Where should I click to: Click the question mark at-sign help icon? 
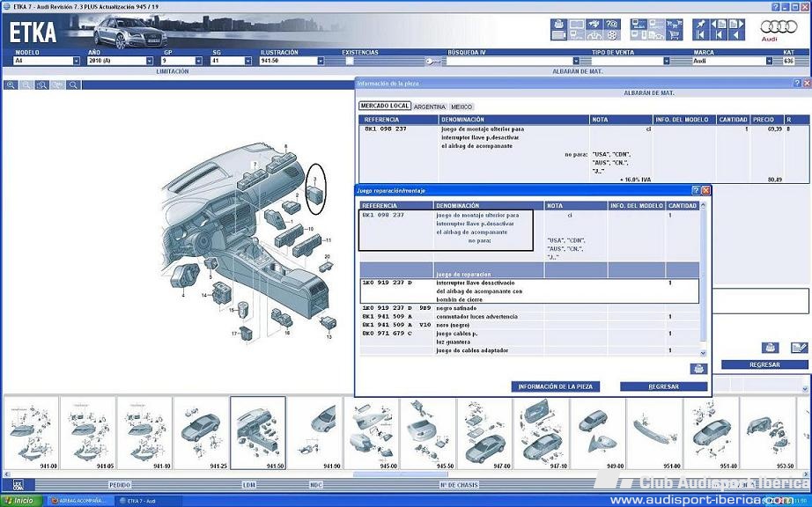612,24
